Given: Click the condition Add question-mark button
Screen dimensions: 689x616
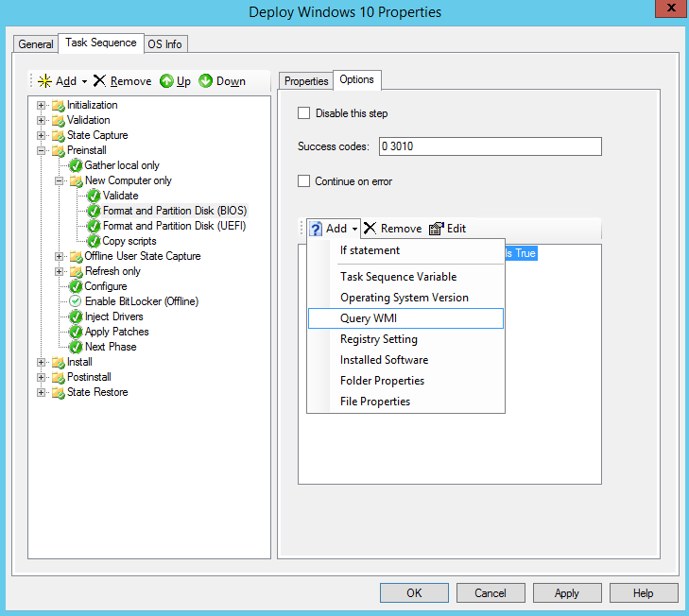Looking at the screenshot, I should coord(333,229).
